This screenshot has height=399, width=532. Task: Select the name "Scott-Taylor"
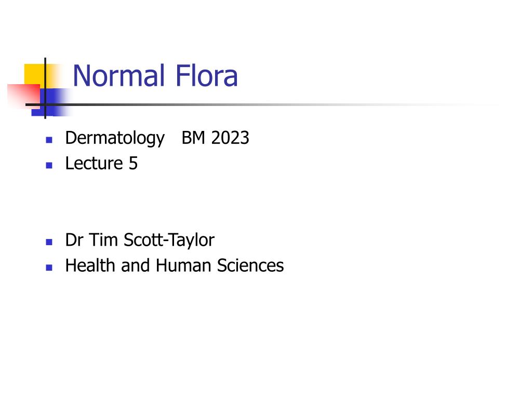tap(169, 240)
